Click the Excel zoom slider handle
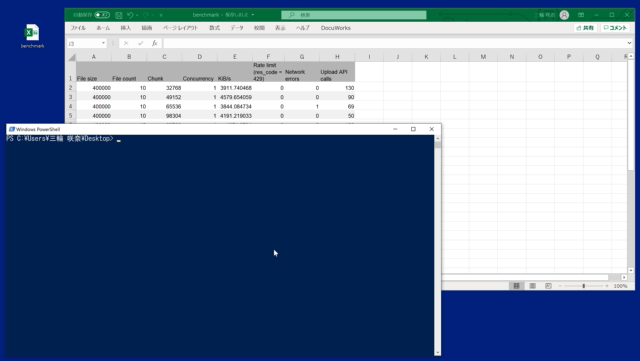The height and width of the screenshot is (361, 640). click(x=584, y=286)
